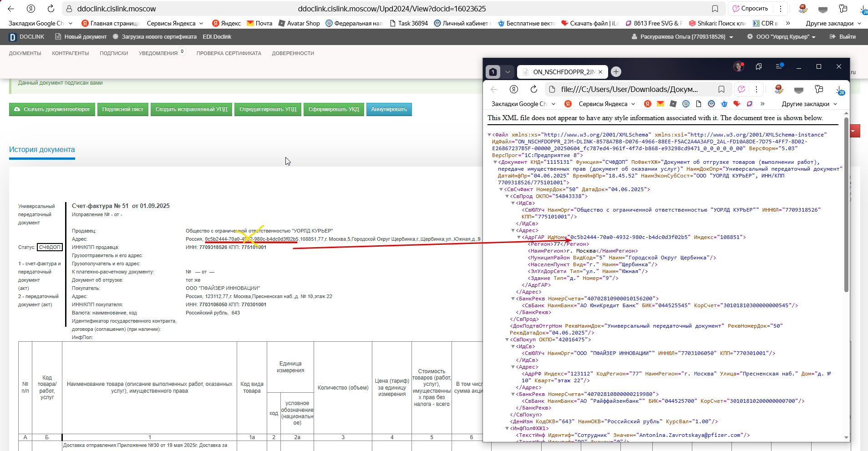This screenshot has width=868, height=451.
Task: Open ООО "Уорлд Курьер" organization dropdown
Action: 781,37
